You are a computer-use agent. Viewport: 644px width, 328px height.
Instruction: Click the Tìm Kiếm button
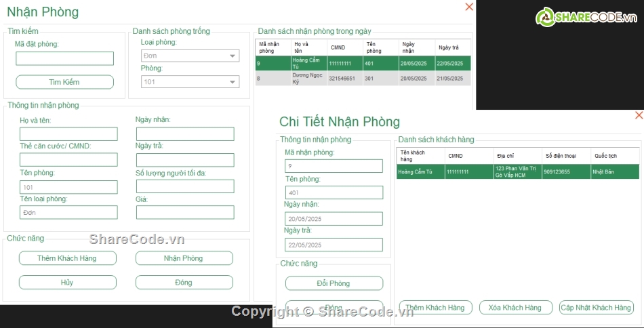coord(64,82)
